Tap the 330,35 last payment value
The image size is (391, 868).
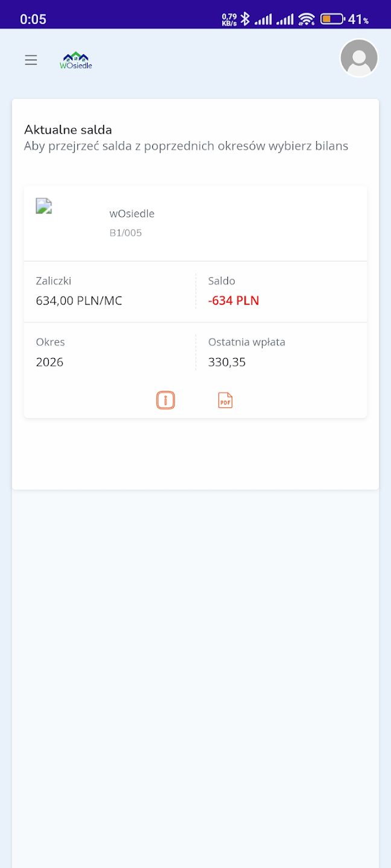point(227,362)
